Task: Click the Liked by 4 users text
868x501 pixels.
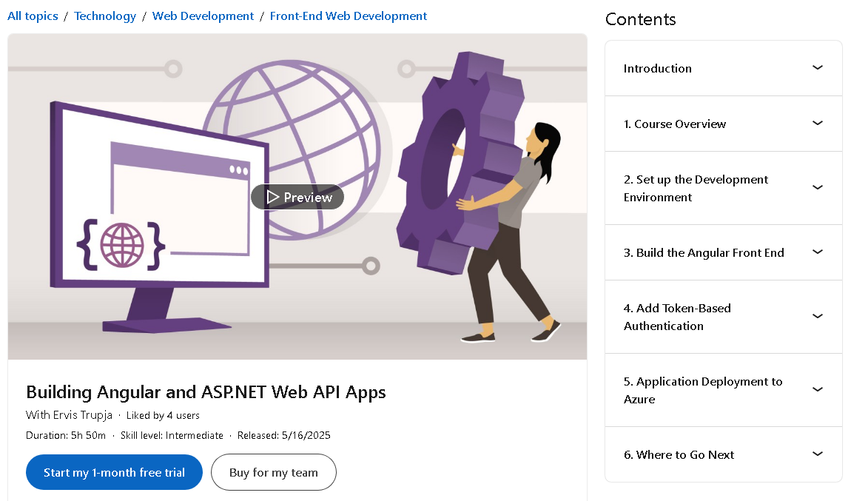Action: pos(163,415)
